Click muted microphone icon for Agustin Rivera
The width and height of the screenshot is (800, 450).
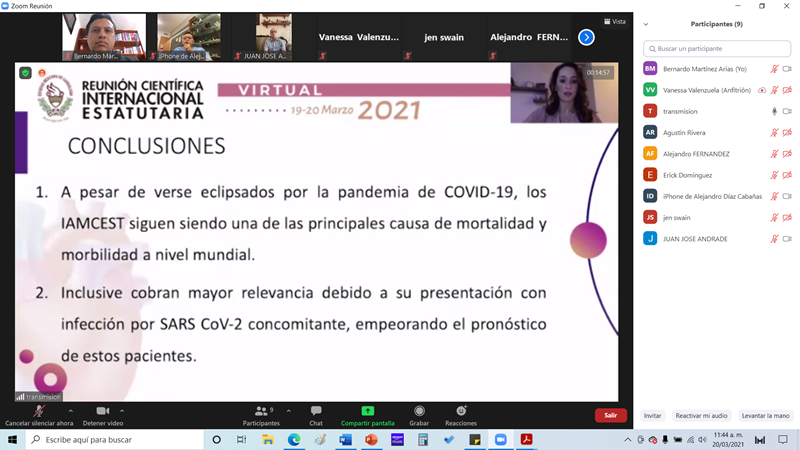click(x=774, y=132)
